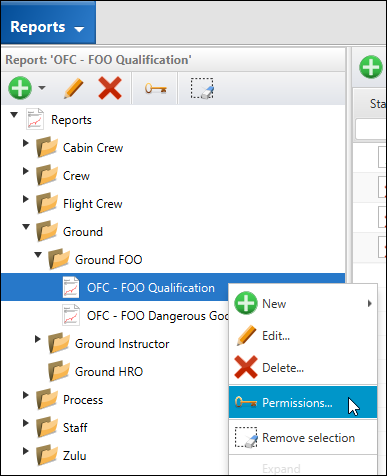Viewport: 387px width, 476px height.
Task: Click the red X icon beside Delete...
Action: point(246,367)
